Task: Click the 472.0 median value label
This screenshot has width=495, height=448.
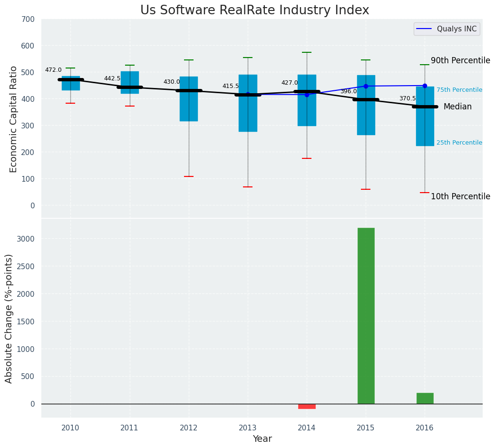Action: 53,70
